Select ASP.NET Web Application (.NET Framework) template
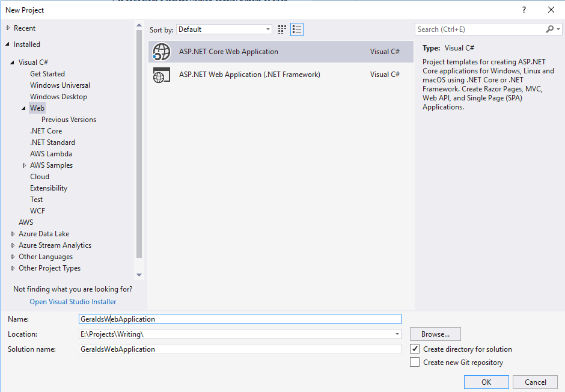This screenshot has height=392, width=565. click(281, 75)
